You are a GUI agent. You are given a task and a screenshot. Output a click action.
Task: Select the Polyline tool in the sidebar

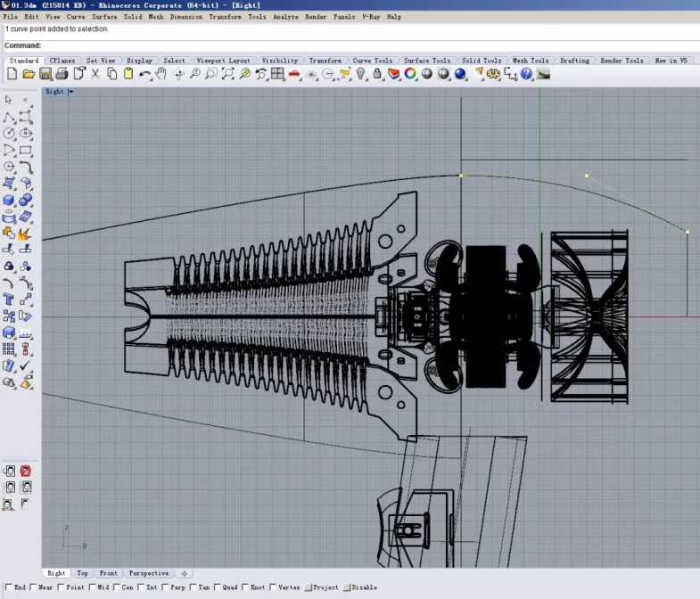click(x=9, y=117)
